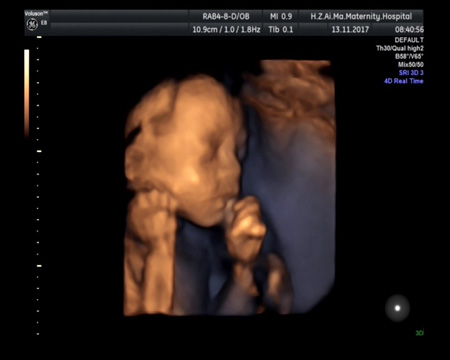Screen dimensions: 450x360
Task: Select the RAB4-8-D/OB probe label
Action: point(226,16)
